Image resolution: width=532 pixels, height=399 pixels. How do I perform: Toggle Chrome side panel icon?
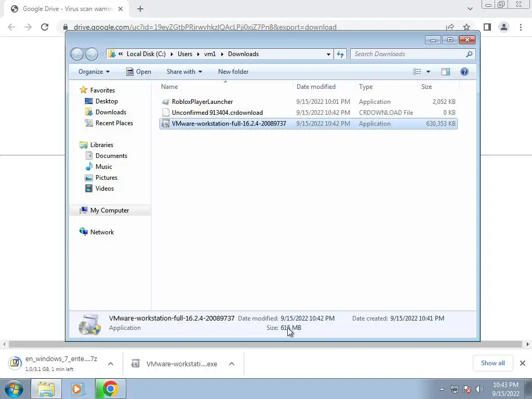(x=487, y=27)
